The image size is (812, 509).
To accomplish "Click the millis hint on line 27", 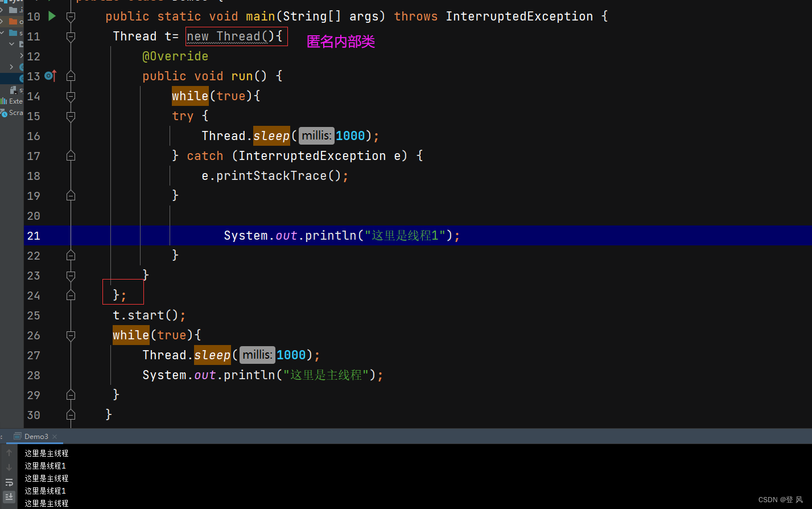I will click(x=257, y=355).
